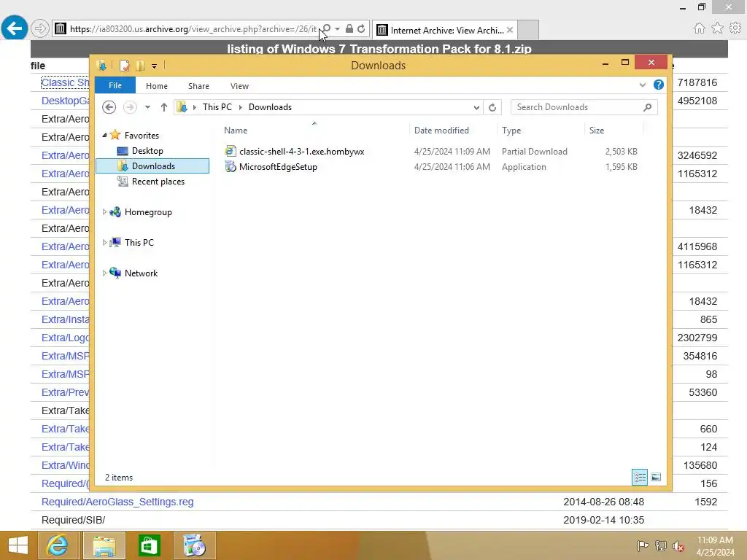Refresh the Downloads folder
Viewport: 747px width, 560px height.
pos(492,108)
